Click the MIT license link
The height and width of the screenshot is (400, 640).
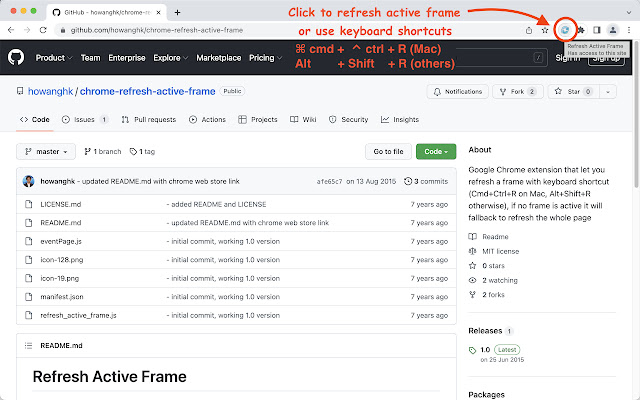pyautogui.click(x=494, y=251)
